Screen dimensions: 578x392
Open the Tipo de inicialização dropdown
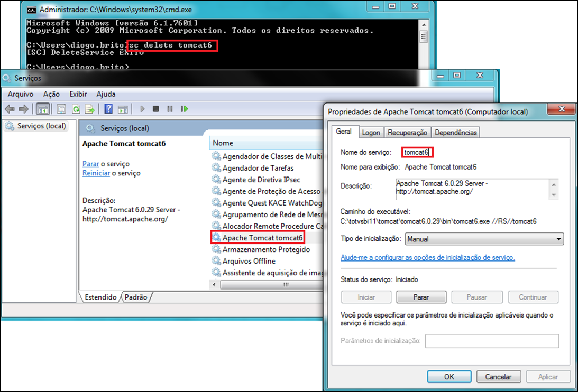484,239
